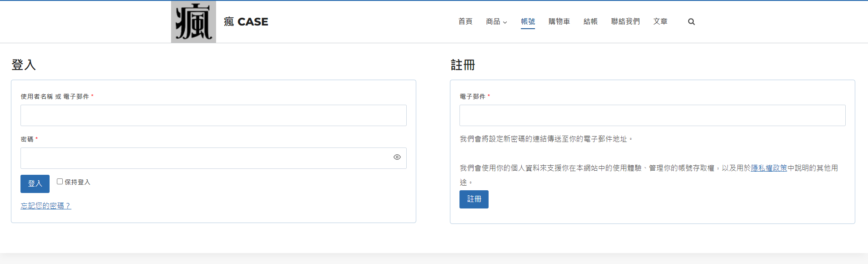Open 購物車 from the navigation bar
868x264 pixels.
click(x=559, y=22)
